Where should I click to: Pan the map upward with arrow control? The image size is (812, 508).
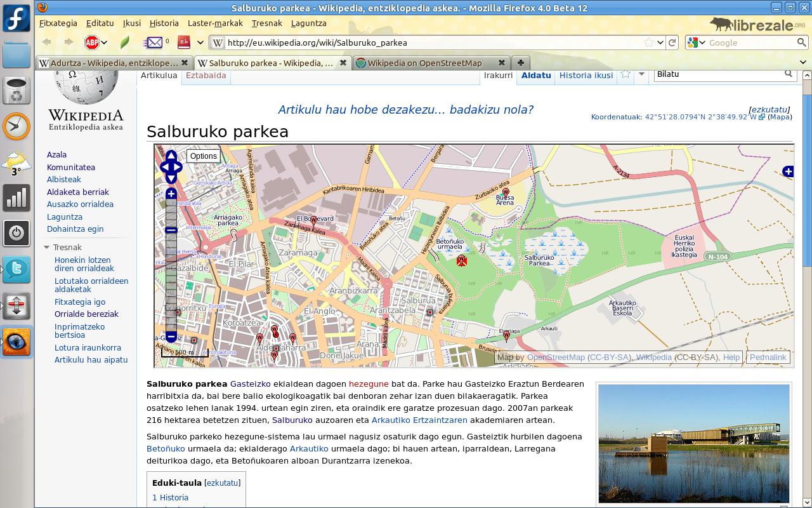pos(171,156)
